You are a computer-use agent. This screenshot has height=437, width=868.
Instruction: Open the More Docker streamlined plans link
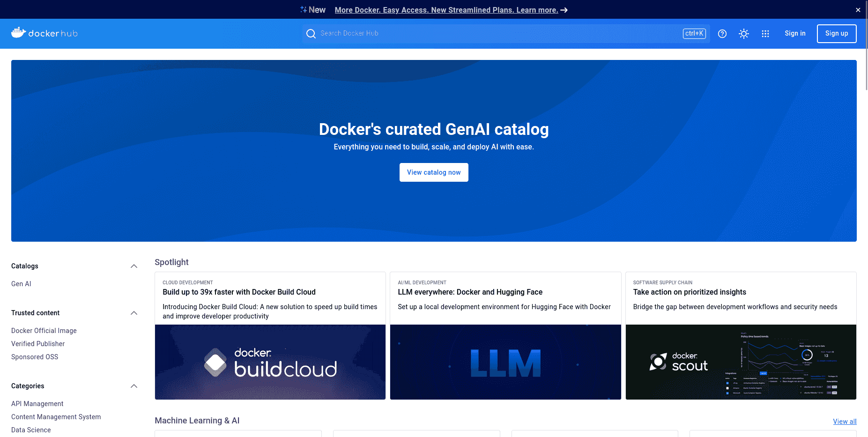click(x=446, y=10)
